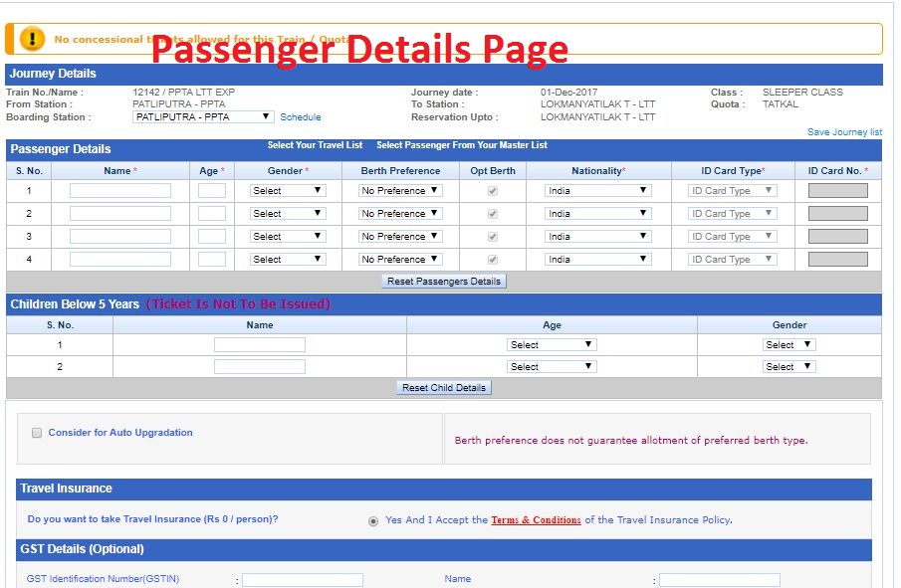The width and height of the screenshot is (901, 588).
Task: Enable Consider for Auto Upgradation checkbox
Action: pos(37,433)
